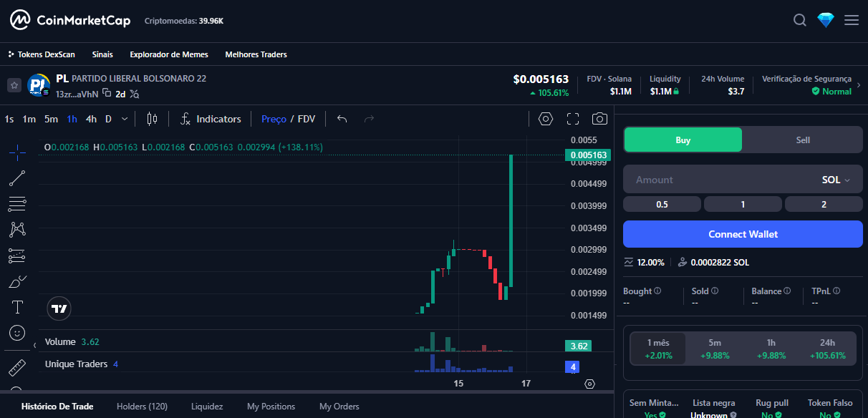The width and height of the screenshot is (868, 418).
Task: Set amount to 1 SOL preset
Action: [743, 204]
